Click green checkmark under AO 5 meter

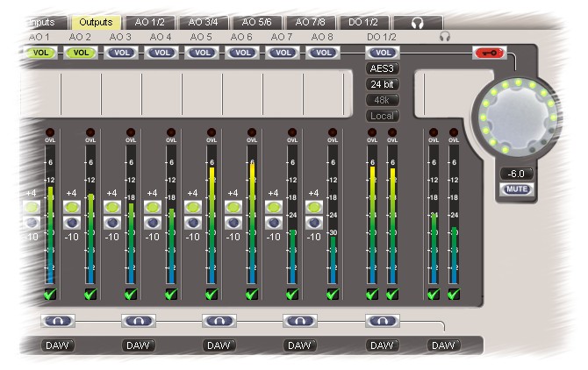[x=212, y=294]
